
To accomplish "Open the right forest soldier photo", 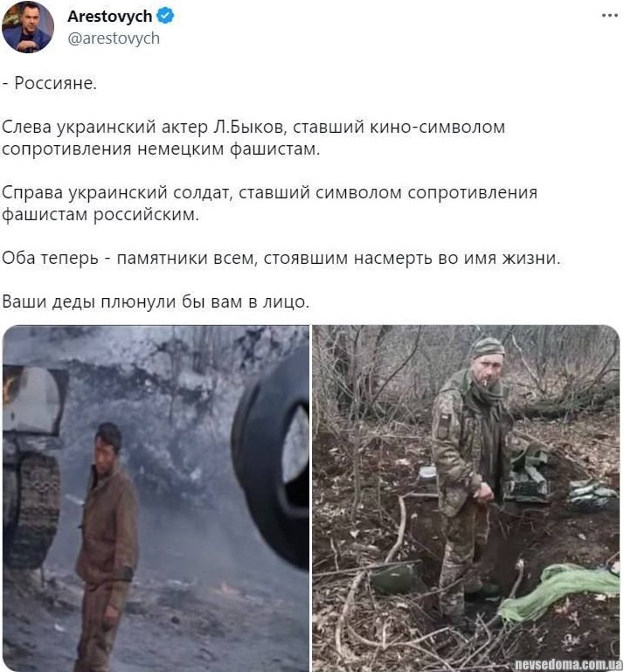I will coord(466,498).
